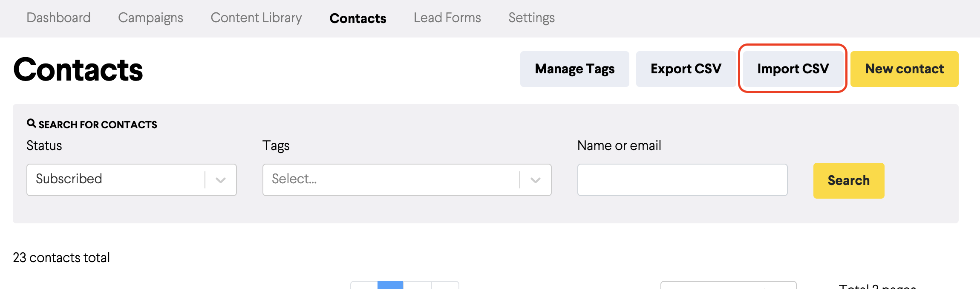Click the blue active page button in pagination

pyautogui.click(x=390, y=285)
